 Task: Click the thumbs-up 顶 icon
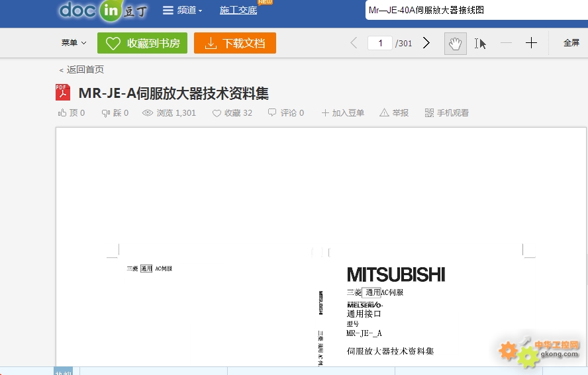[x=63, y=113]
